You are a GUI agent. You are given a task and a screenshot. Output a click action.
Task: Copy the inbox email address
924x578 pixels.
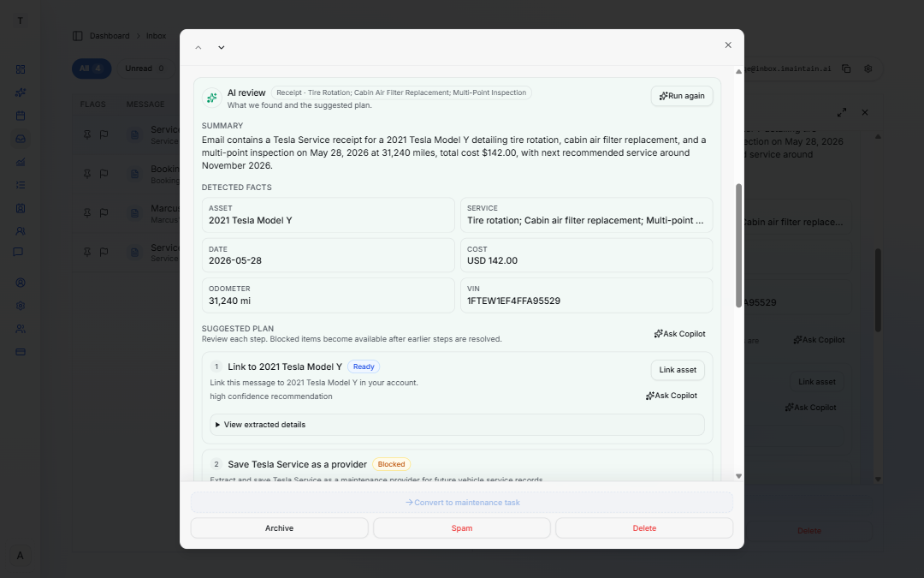pos(846,69)
